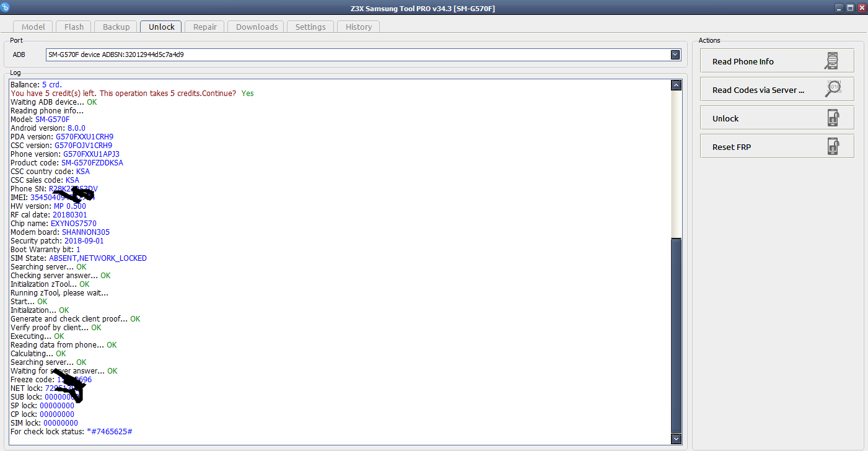
Task: Click the log scrollbar up arrow
Action: [x=676, y=85]
